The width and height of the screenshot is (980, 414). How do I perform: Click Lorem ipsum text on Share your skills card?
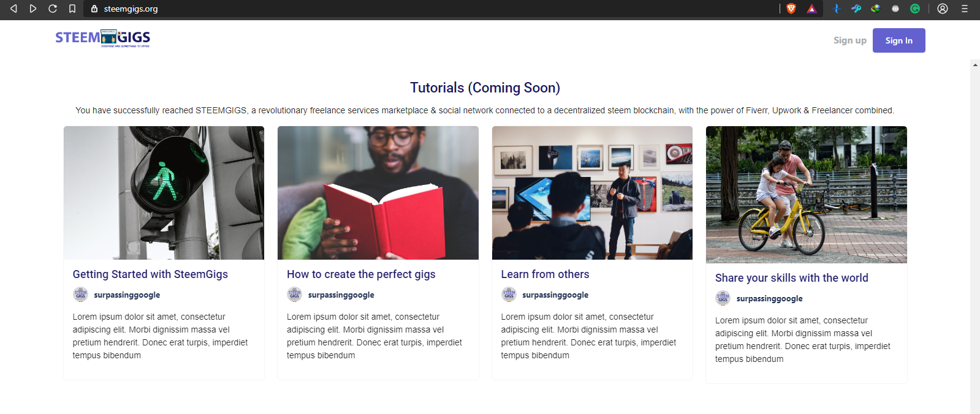803,340
